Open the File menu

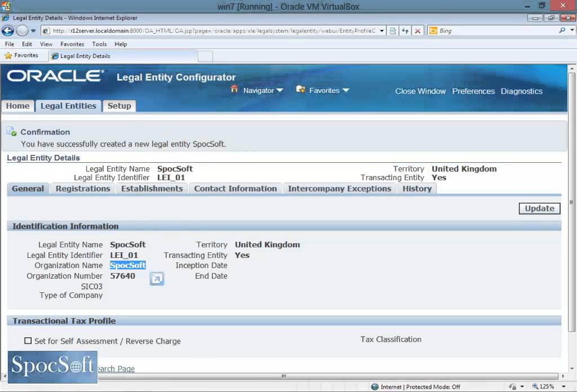pyautogui.click(x=10, y=44)
